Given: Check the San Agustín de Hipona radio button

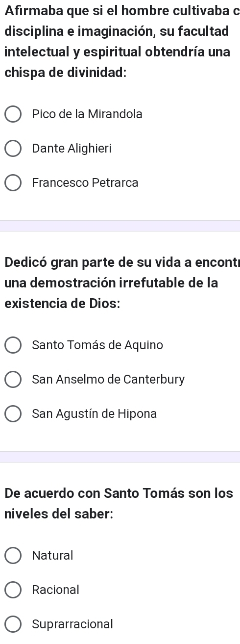Looking at the screenshot, I should [13, 414].
